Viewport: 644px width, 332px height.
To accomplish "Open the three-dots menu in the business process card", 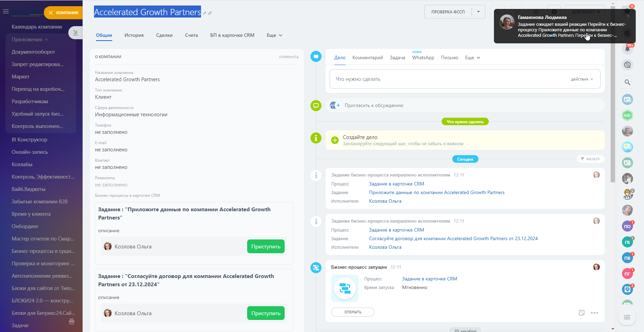I will click(594, 313).
